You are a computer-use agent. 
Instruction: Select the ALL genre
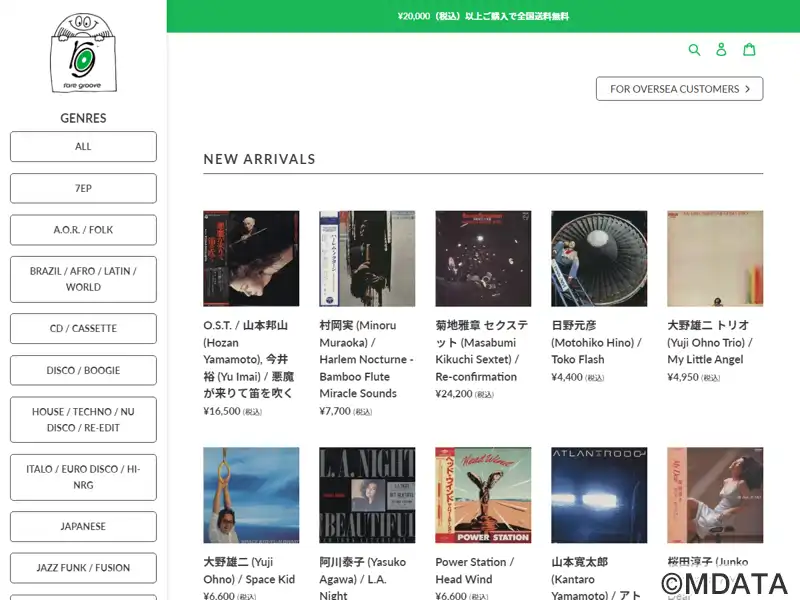pyautogui.click(x=83, y=146)
